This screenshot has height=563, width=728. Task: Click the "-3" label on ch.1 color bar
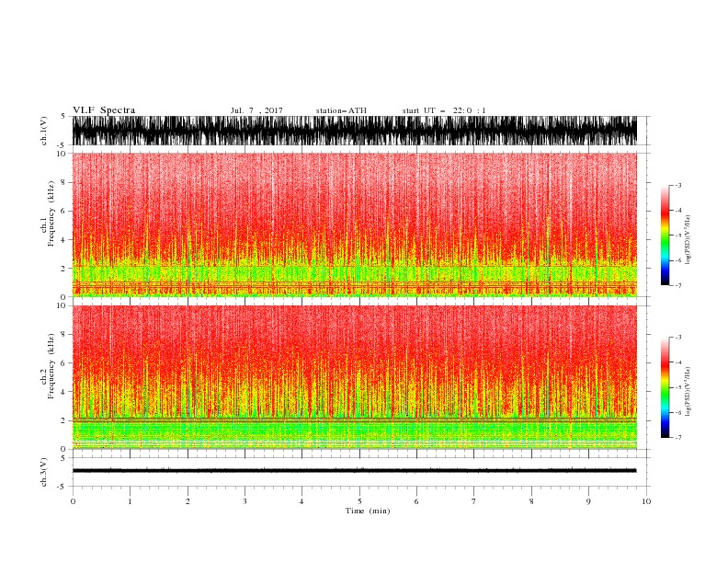(678, 185)
